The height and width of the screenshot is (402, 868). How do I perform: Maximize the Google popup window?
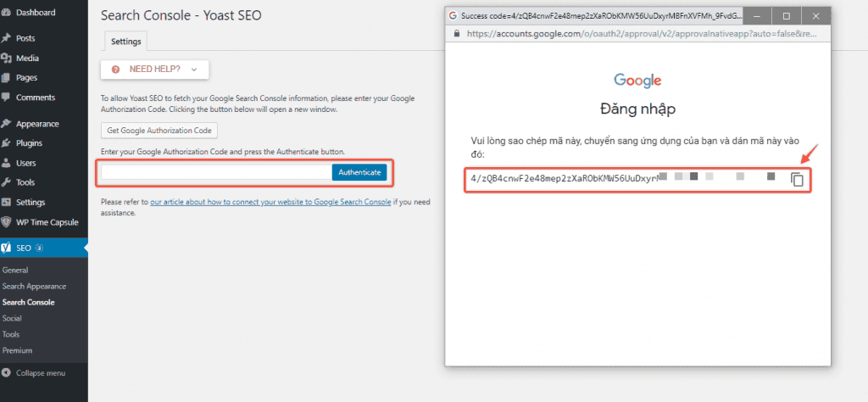click(x=787, y=15)
